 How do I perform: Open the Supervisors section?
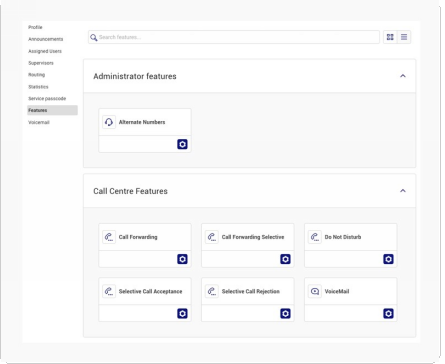pos(41,63)
